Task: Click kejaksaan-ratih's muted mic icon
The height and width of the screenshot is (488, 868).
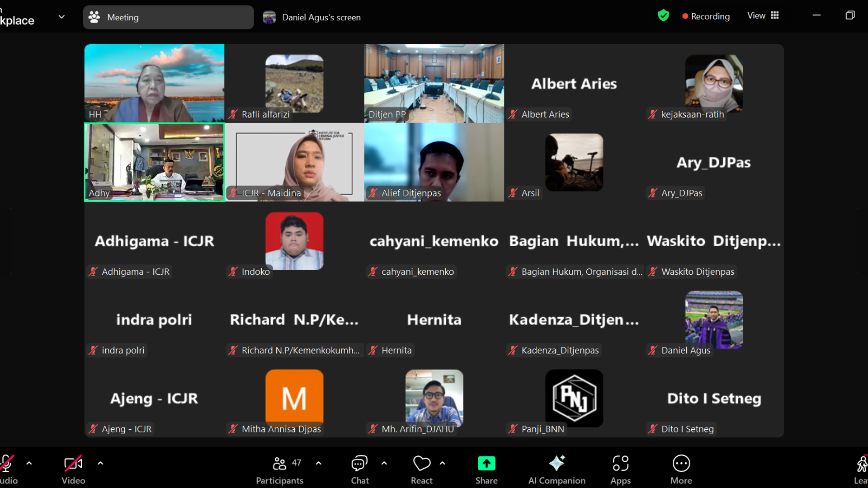Action: tap(653, 114)
